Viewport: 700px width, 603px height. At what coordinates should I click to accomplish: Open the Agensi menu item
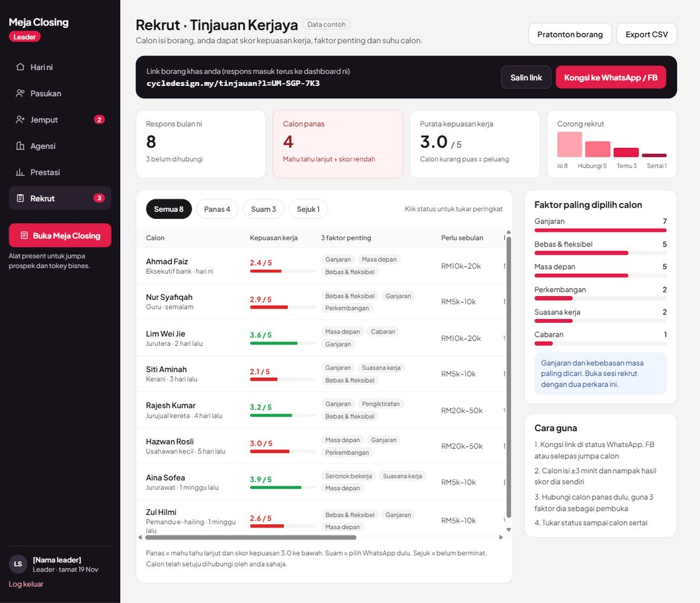60,146
